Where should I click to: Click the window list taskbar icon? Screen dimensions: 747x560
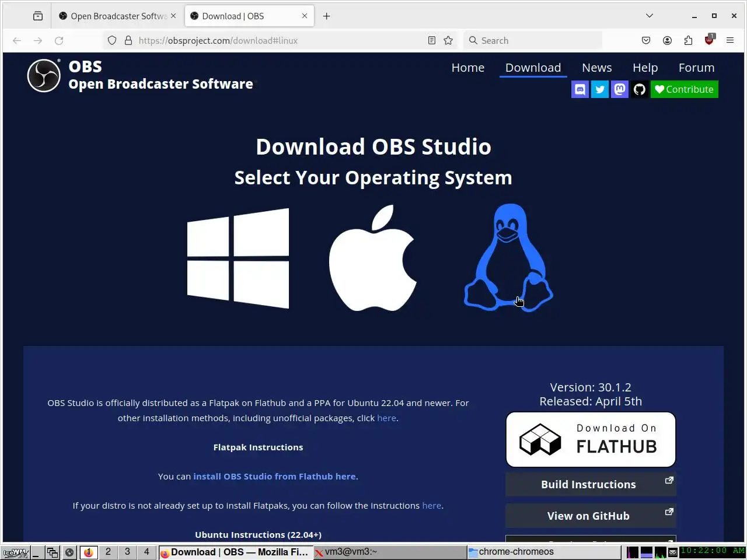[53, 552]
